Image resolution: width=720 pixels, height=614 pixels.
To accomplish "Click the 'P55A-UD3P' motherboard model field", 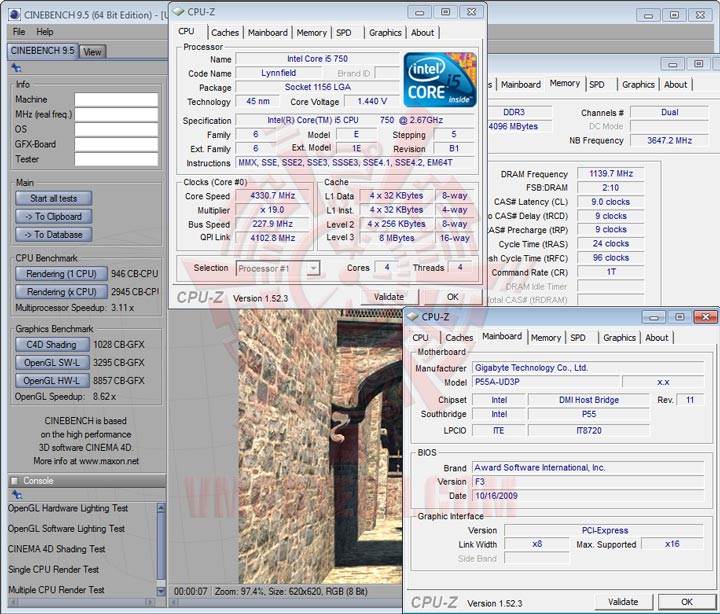I will [546, 382].
